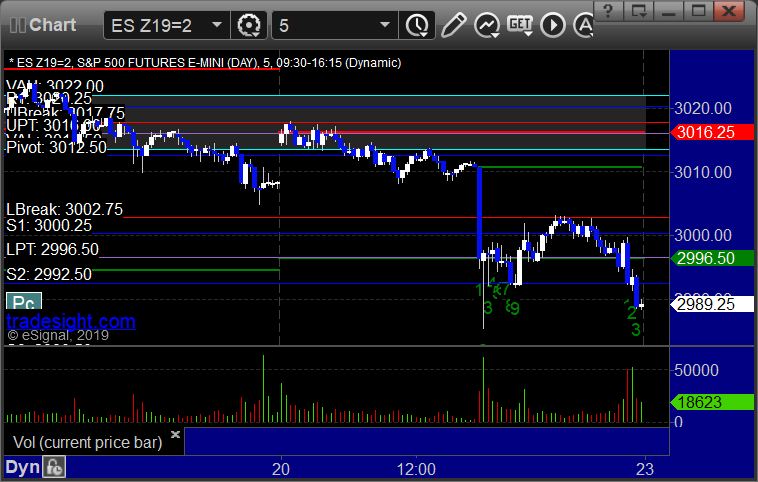
Task: Toggle the fc lock icon
Action: click(x=54, y=467)
